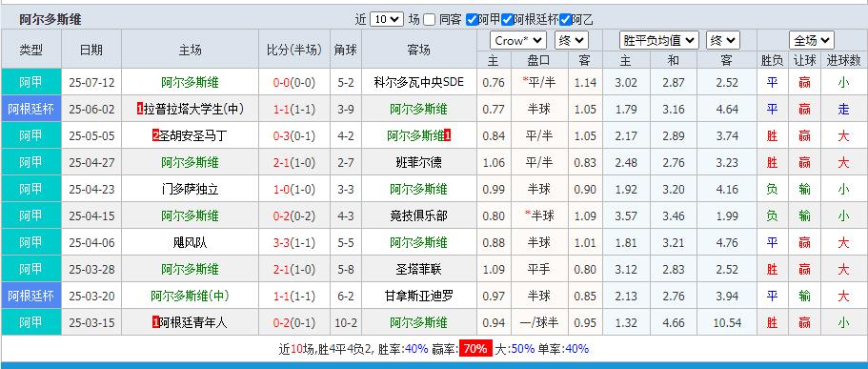Click the 40% 胜率 value in the summary
The width and height of the screenshot is (868, 369).
pyautogui.click(x=416, y=349)
